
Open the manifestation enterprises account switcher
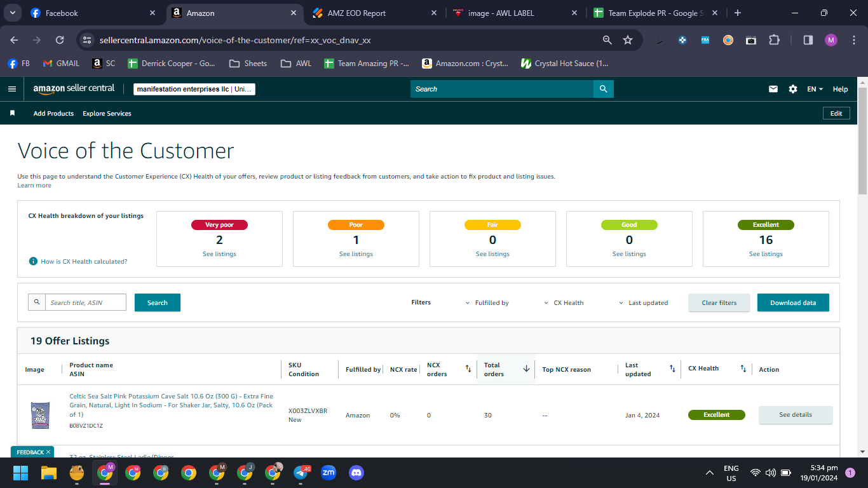tap(194, 89)
